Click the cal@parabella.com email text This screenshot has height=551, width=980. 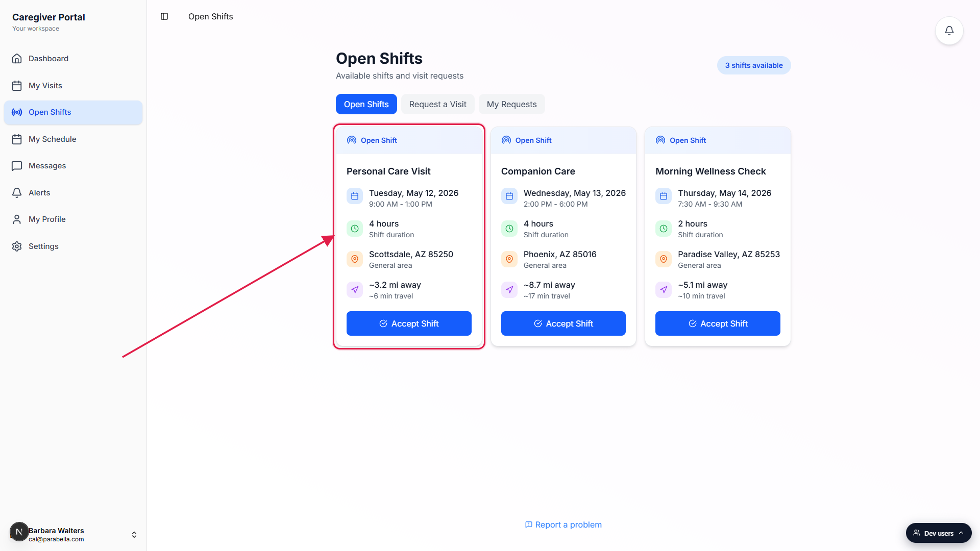coord(56,539)
